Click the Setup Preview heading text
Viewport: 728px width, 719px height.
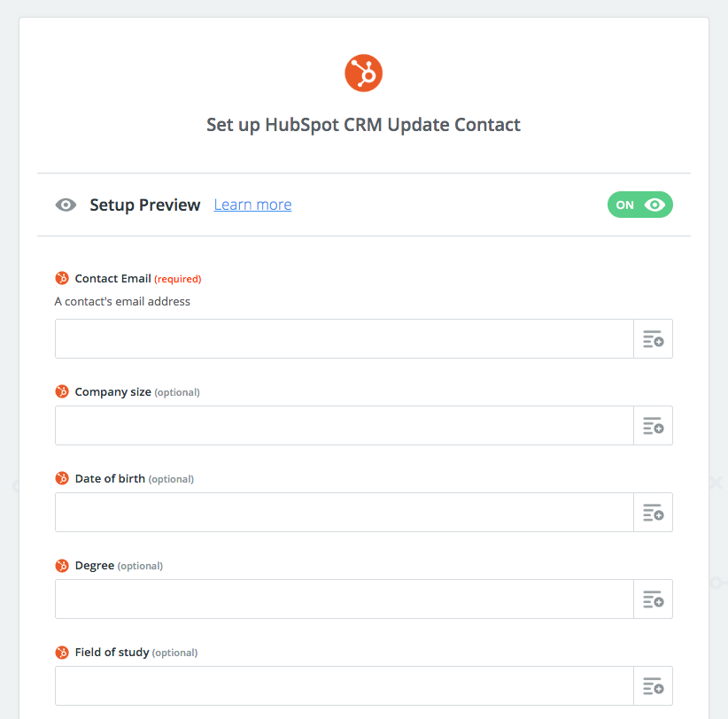[145, 205]
